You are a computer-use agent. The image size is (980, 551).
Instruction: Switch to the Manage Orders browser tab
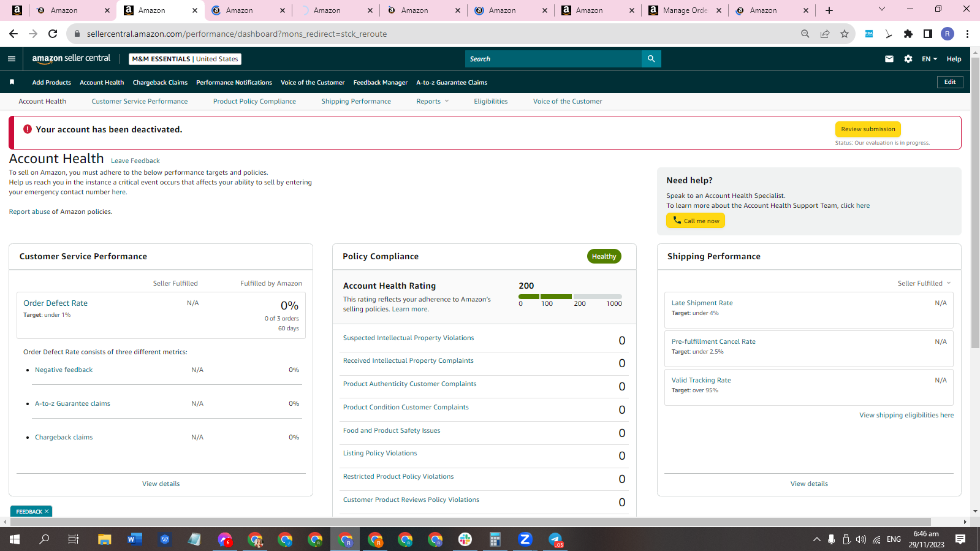click(x=685, y=10)
